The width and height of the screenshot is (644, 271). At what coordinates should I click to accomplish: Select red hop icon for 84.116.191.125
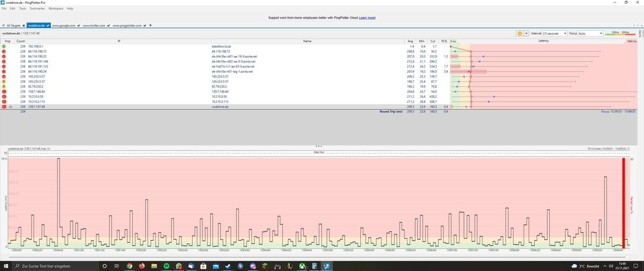[4, 66]
